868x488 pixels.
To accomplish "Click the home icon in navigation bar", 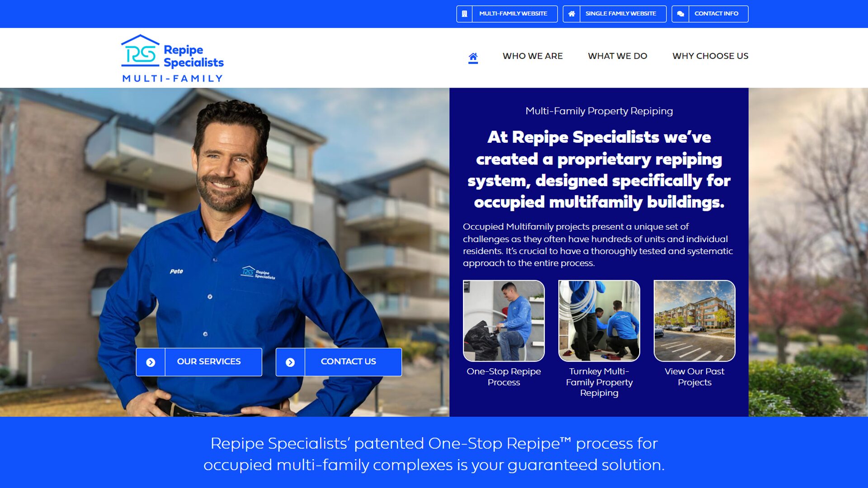I will [x=473, y=56].
